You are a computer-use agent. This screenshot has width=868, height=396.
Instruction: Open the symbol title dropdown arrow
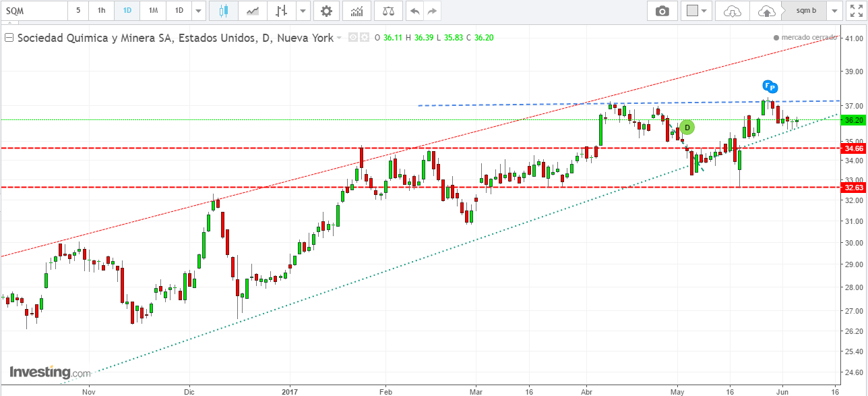pyautogui.click(x=339, y=38)
